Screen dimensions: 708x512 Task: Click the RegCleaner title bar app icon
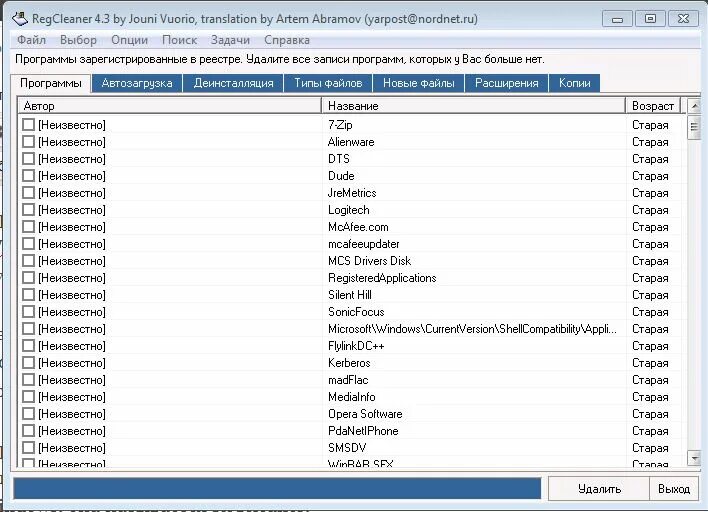pos(20,19)
